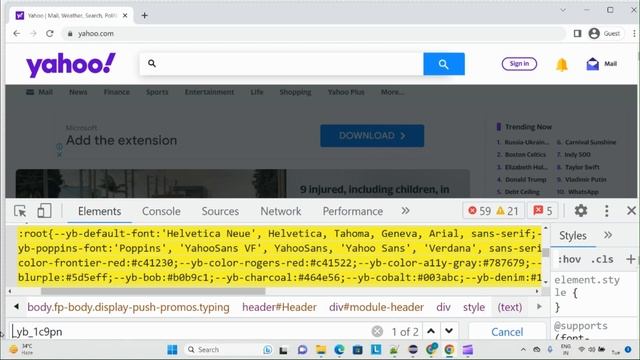Reload the Yahoo page
640x360 pixels.
tap(50, 33)
